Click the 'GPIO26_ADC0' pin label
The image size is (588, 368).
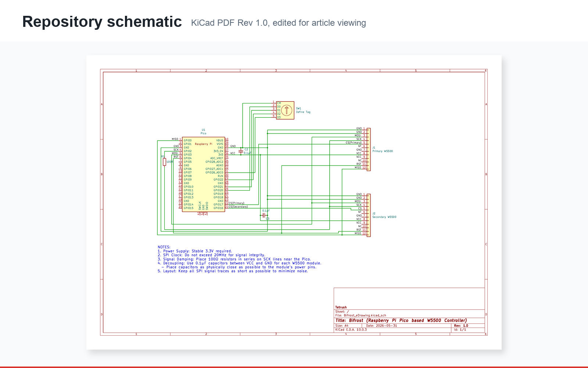tap(214, 173)
